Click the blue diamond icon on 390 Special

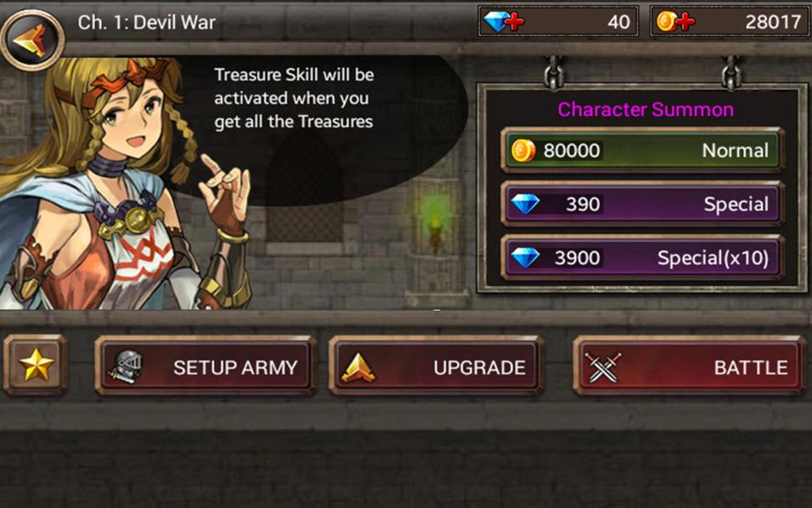click(525, 204)
